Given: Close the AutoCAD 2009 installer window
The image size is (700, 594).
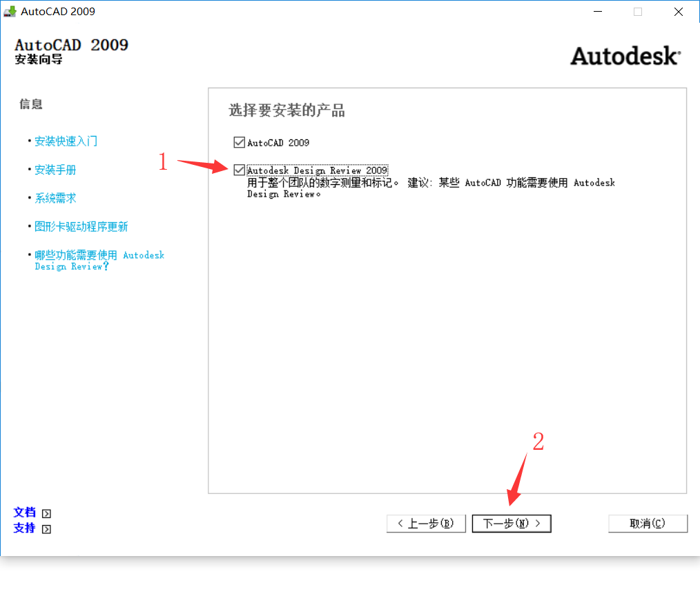Looking at the screenshot, I should point(679,11).
